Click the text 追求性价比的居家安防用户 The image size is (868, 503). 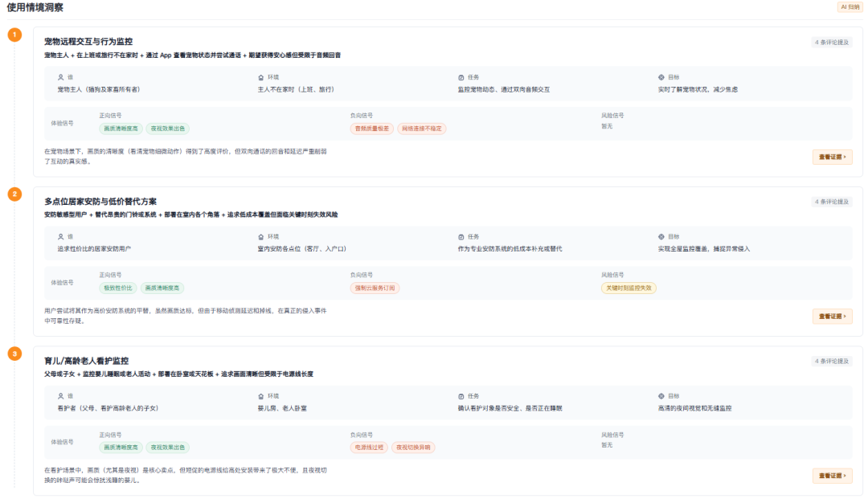pyautogui.click(x=94, y=249)
